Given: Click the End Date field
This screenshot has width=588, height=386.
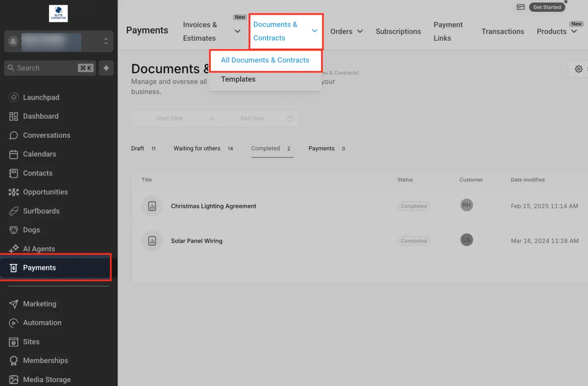Looking at the screenshot, I should click(x=252, y=119).
